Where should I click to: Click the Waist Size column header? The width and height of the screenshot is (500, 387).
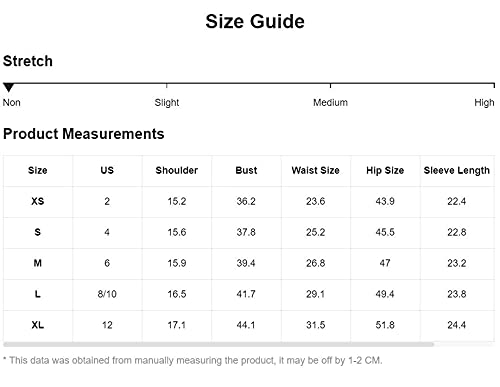pos(316,170)
